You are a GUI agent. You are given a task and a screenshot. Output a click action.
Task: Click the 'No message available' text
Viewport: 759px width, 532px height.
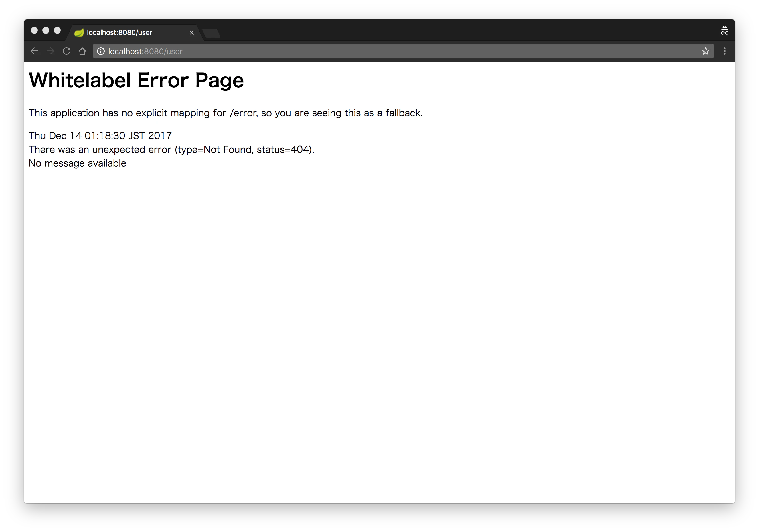click(77, 163)
